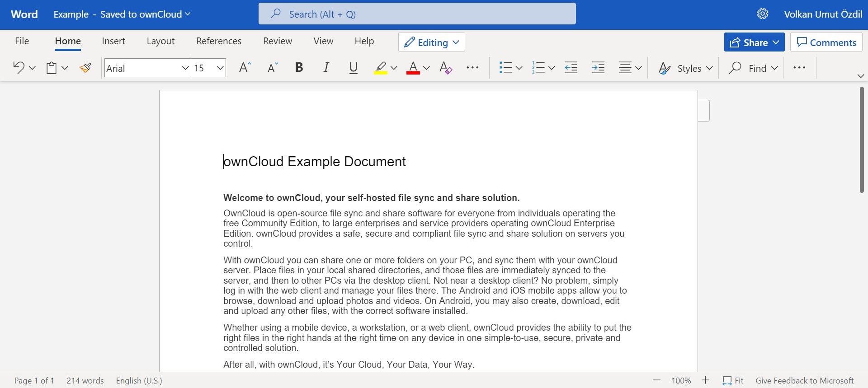Expand numbering library arrow

(552, 68)
